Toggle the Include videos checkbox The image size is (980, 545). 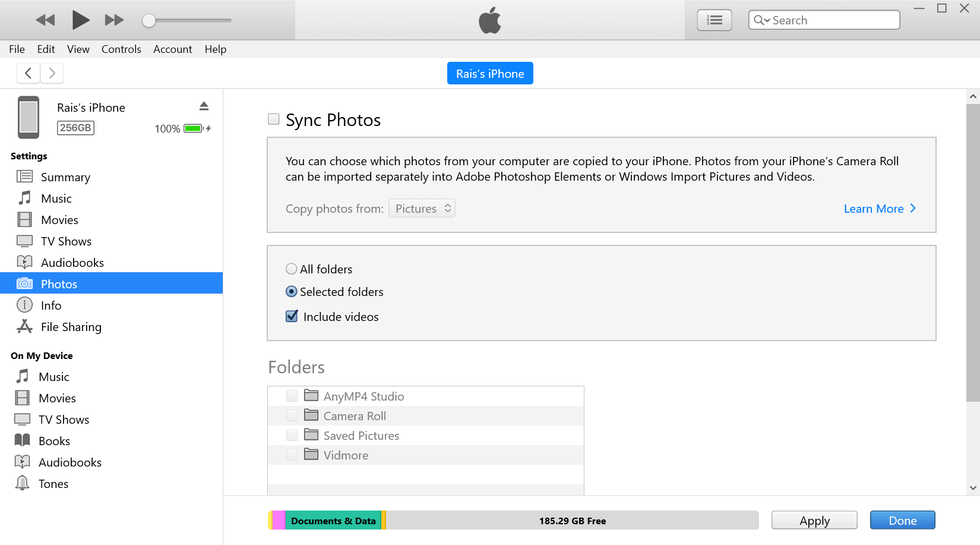click(292, 316)
